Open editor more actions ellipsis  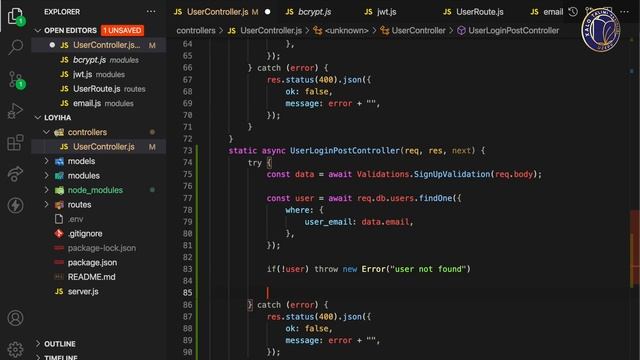(x=624, y=12)
